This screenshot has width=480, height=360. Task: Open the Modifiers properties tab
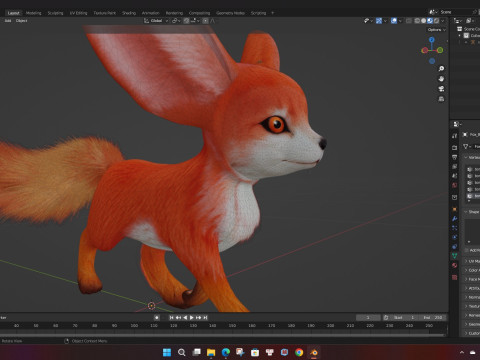[x=454, y=219]
